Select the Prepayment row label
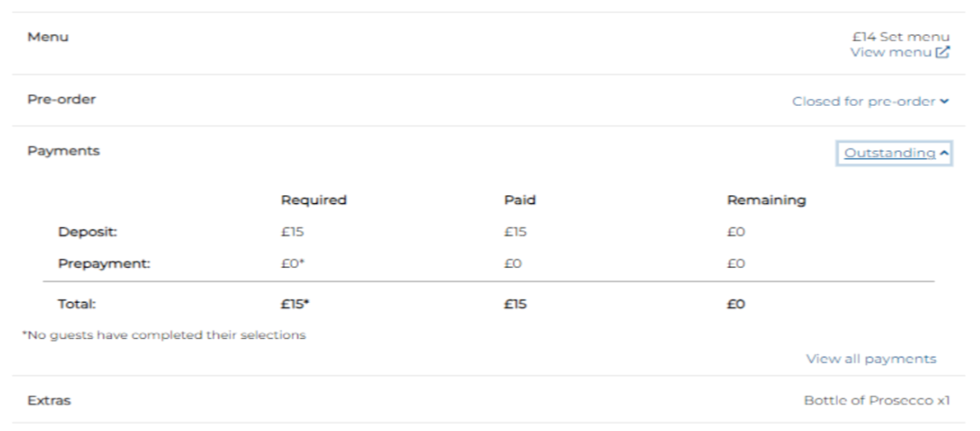Image resolution: width=980 pixels, height=431 pixels. pyautogui.click(x=104, y=264)
